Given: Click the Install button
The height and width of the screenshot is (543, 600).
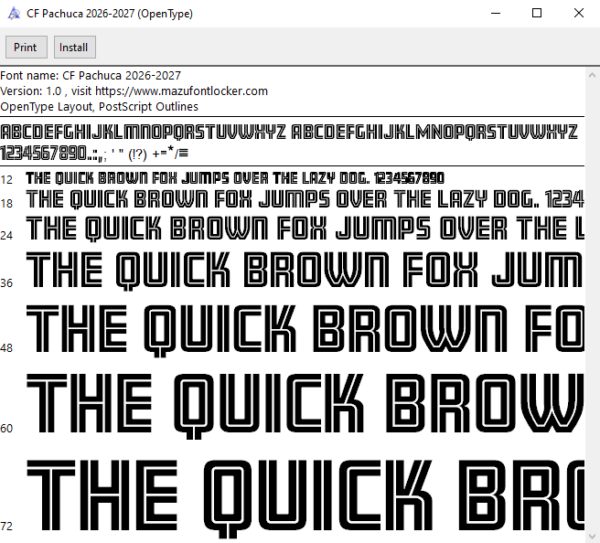Looking at the screenshot, I should click(x=75, y=47).
